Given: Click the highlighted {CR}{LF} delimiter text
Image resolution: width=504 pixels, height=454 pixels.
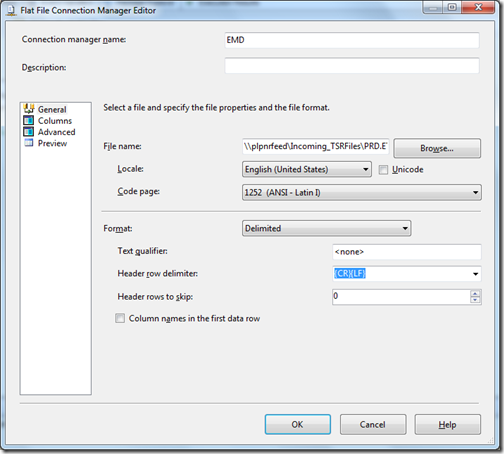Looking at the screenshot, I should (x=350, y=274).
